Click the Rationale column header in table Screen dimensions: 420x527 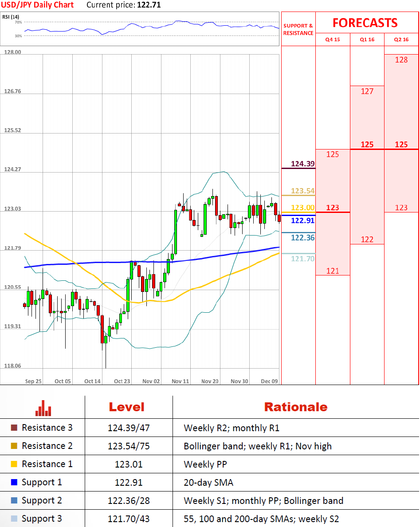[295, 407]
